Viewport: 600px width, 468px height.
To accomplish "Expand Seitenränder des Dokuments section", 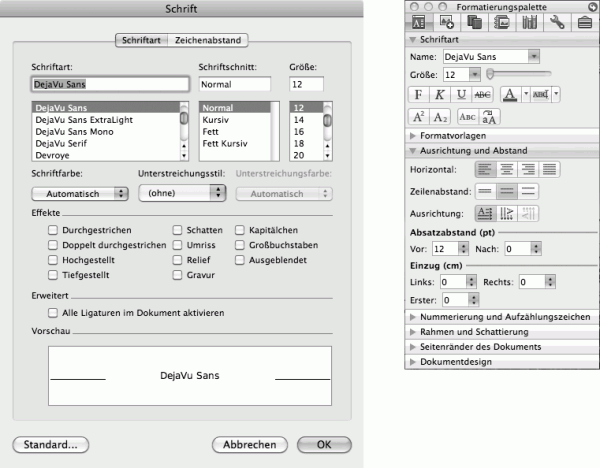I will click(x=412, y=347).
